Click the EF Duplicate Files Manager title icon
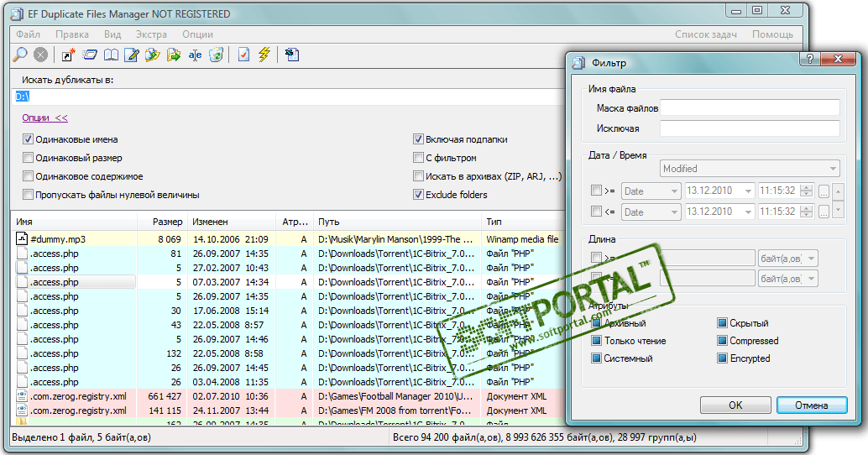The width and height of the screenshot is (868, 455). [x=17, y=13]
